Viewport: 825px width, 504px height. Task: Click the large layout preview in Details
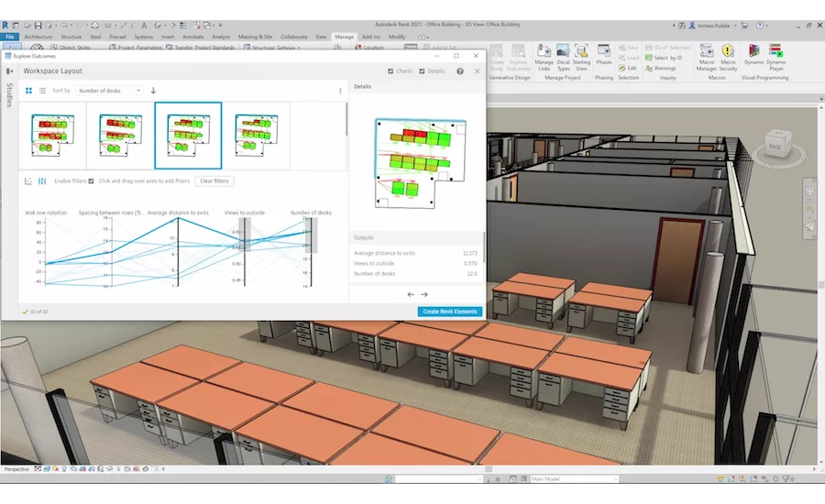[420, 164]
